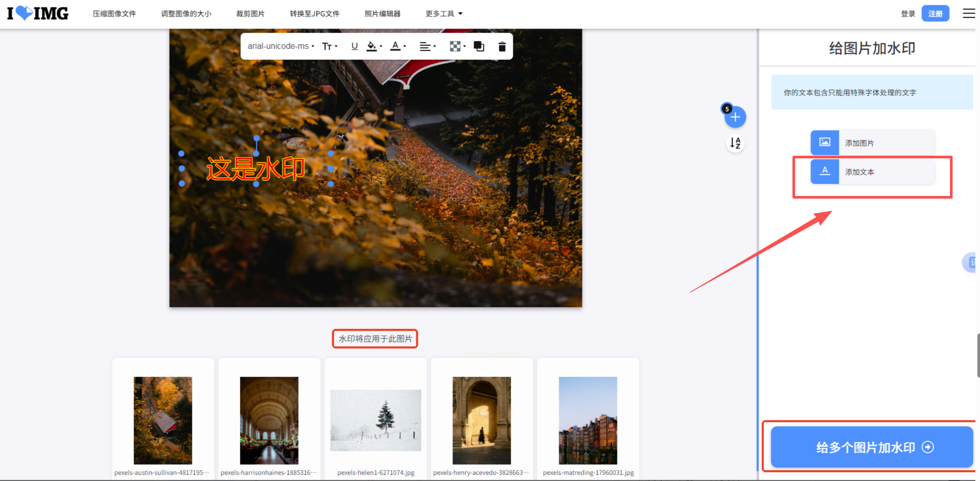Click the underline text icon
Viewport: 980px width, 481px height.
tap(354, 46)
